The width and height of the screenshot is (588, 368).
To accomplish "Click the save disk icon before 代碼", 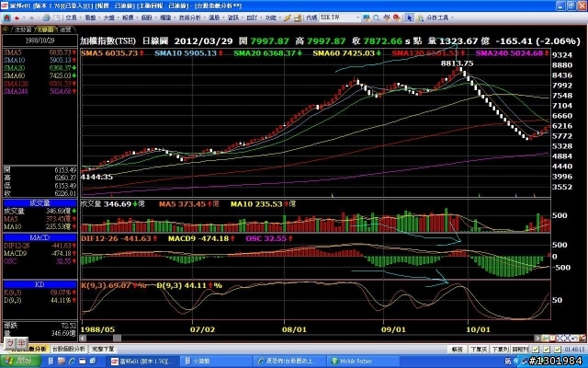I will point(298,17).
